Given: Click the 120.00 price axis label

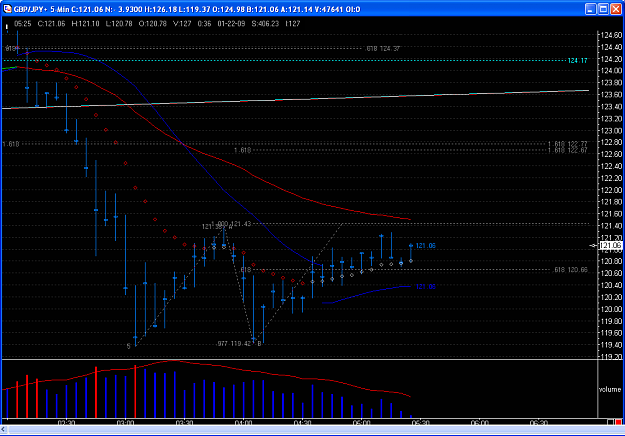Looking at the screenshot, I should coord(611,309).
